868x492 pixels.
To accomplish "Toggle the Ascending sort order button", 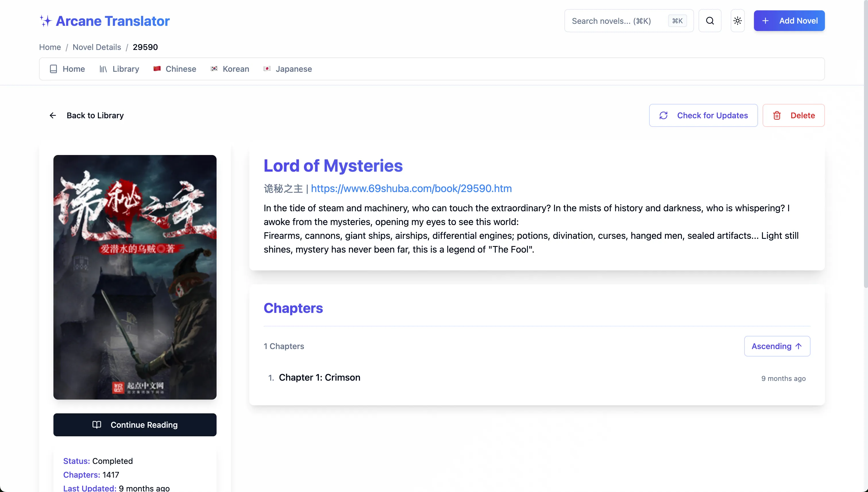I will pyautogui.click(x=777, y=346).
